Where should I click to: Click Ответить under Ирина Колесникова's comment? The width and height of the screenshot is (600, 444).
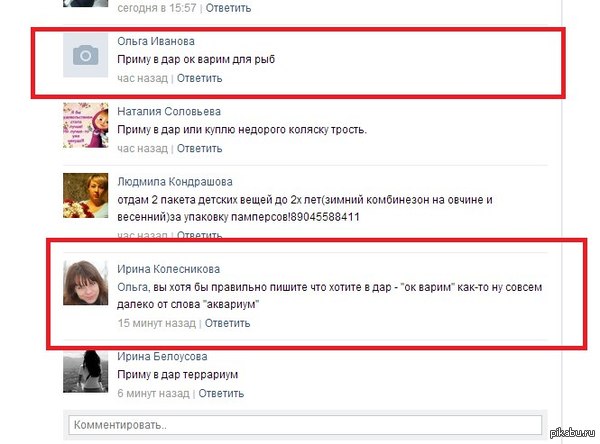tap(227, 323)
